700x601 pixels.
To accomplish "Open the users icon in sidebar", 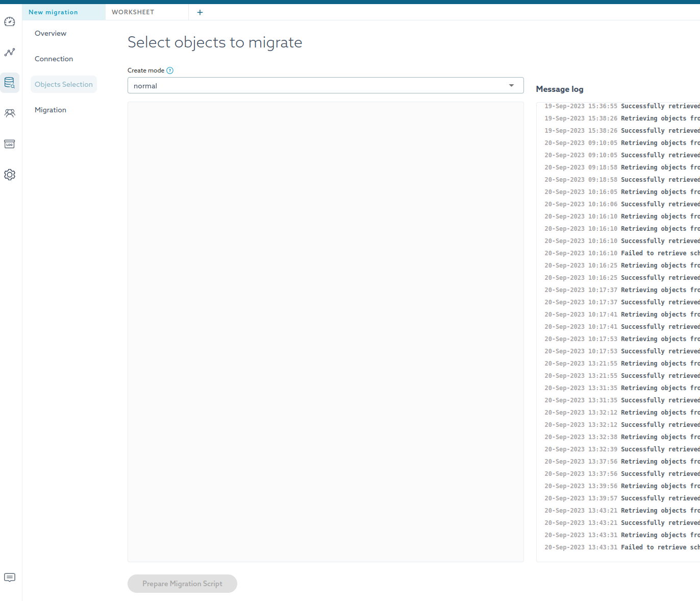I will [x=10, y=113].
